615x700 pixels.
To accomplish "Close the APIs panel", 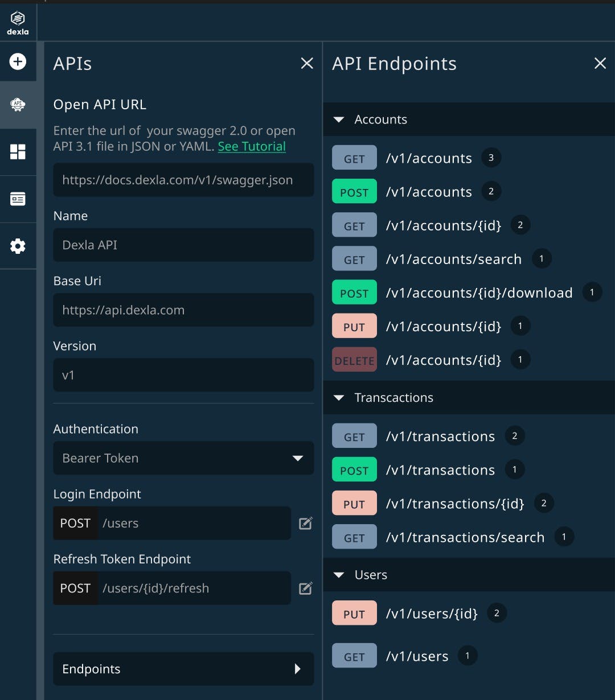I will (307, 63).
